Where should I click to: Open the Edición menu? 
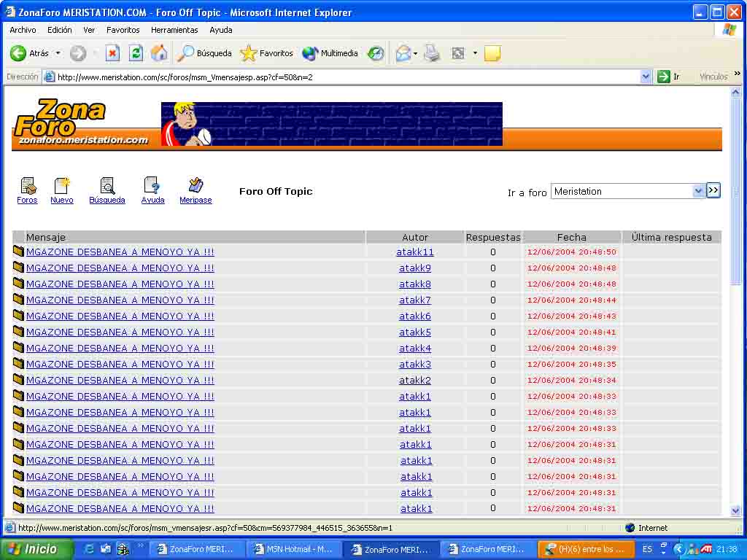(x=60, y=30)
